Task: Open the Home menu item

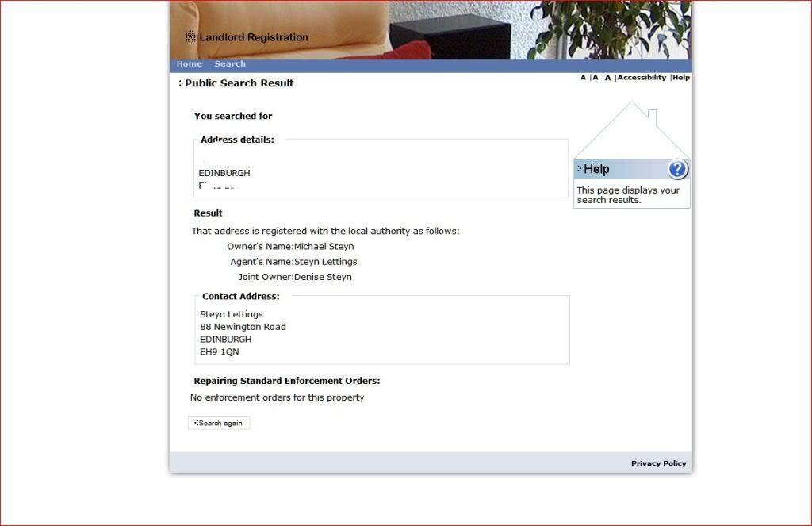Action: pos(189,64)
